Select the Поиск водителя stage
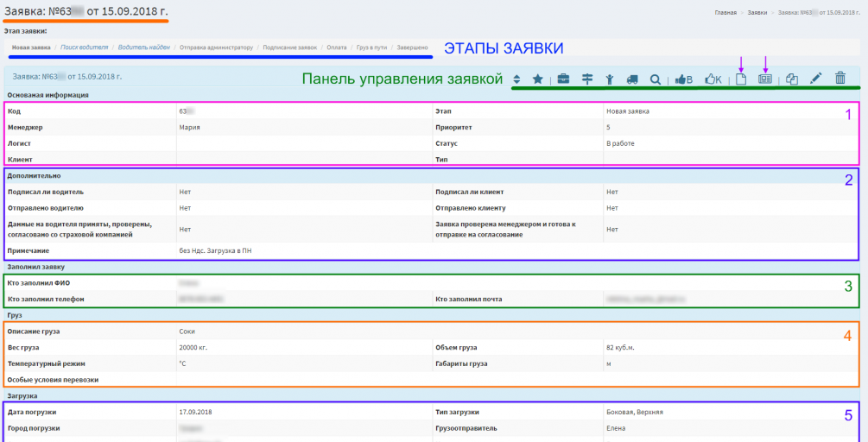The width and height of the screenshot is (868, 442). (84, 47)
